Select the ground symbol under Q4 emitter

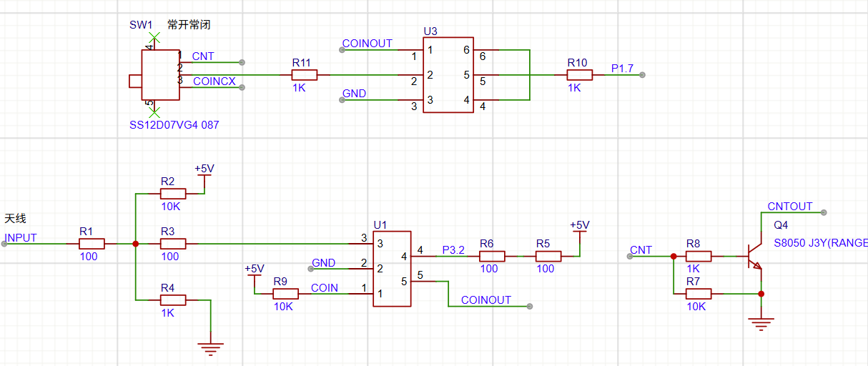(x=761, y=324)
